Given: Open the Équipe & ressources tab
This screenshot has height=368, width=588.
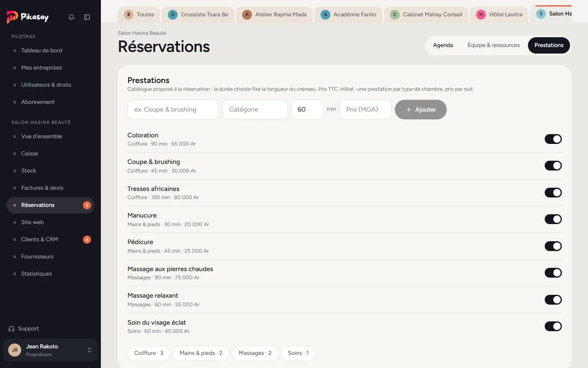Looking at the screenshot, I should point(494,45).
